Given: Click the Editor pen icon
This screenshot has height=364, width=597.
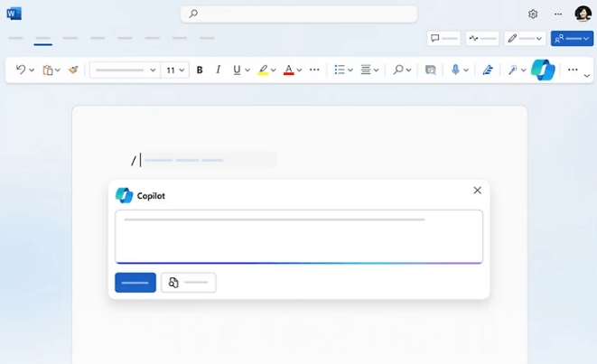Looking at the screenshot, I should (x=488, y=70).
